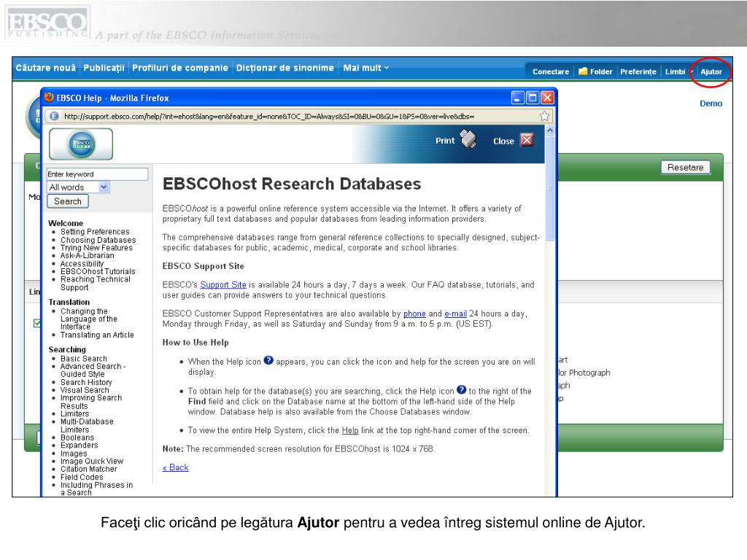Click the EBSCOhost logo in Help window

click(81, 144)
